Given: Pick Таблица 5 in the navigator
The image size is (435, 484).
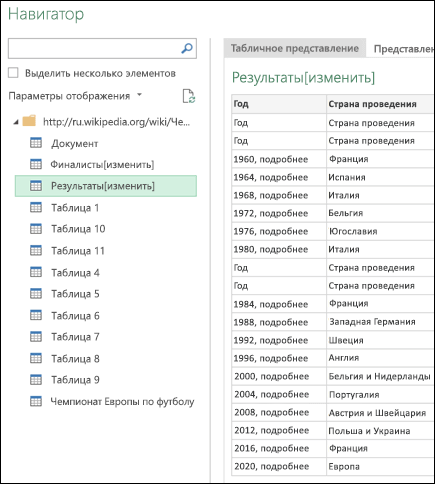Looking at the screenshot, I should [x=75, y=294].
